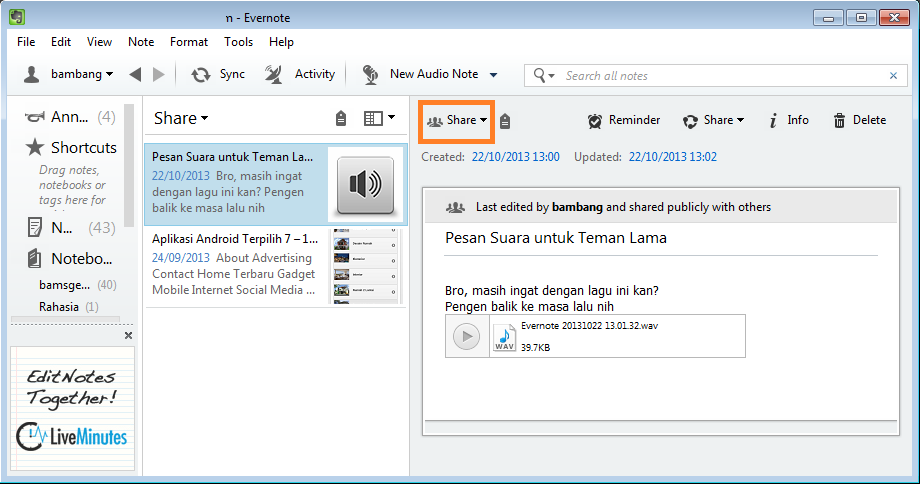Go forward with the right arrow
The height and width of the screenshot is (484, 920).
(158, 75)
